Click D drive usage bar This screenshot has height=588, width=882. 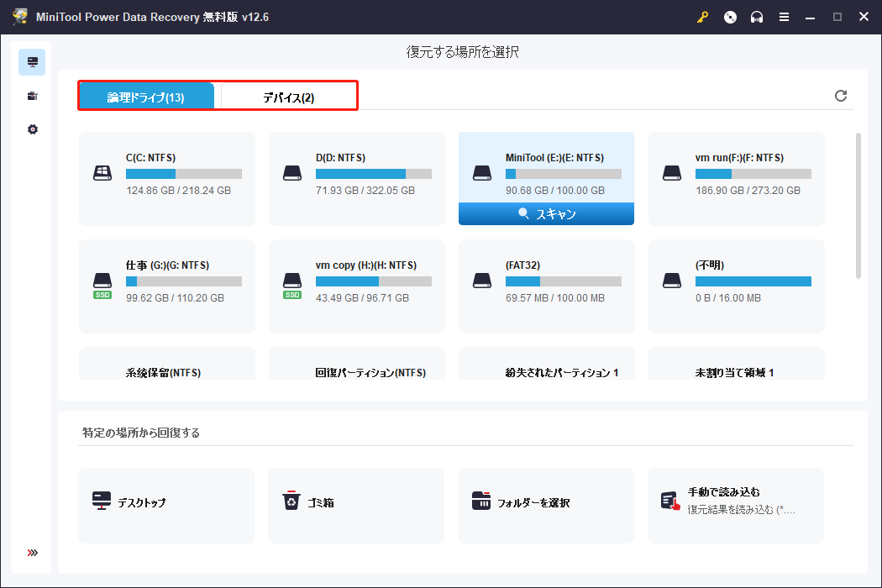tap(374, 174)
